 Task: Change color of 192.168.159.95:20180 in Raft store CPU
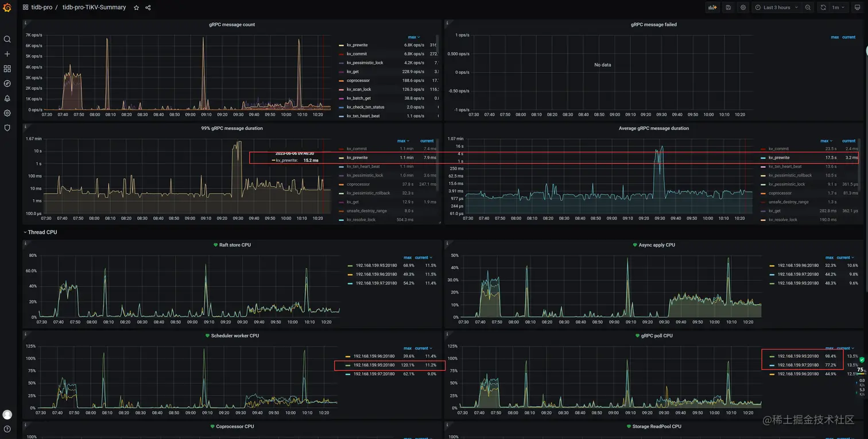pyautogui.click(x=350, y=265)
